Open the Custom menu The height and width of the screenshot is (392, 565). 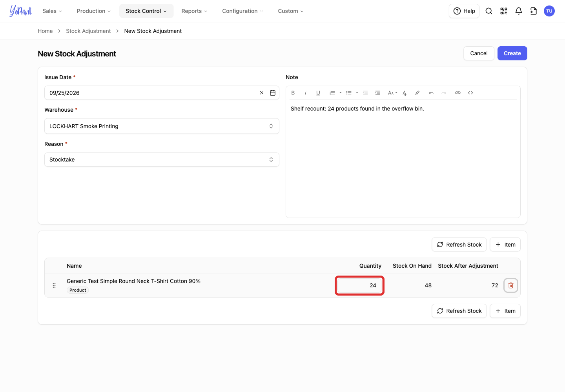point(291,11)
